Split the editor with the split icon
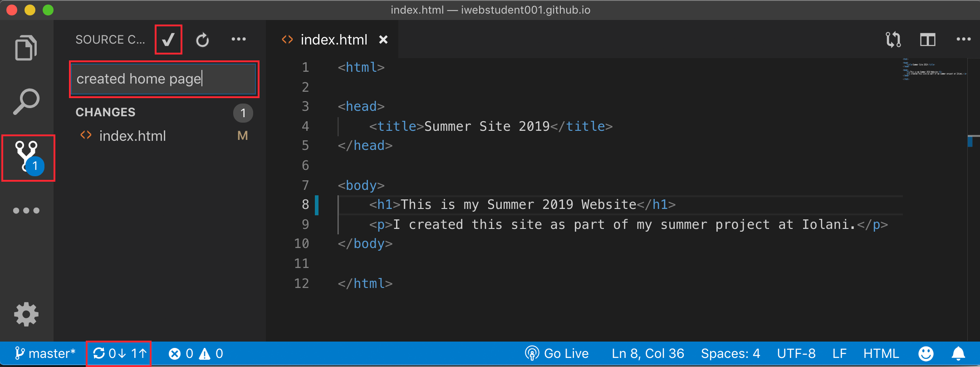Viewport: 980px width, 367px height. click(x=927, y=40)
